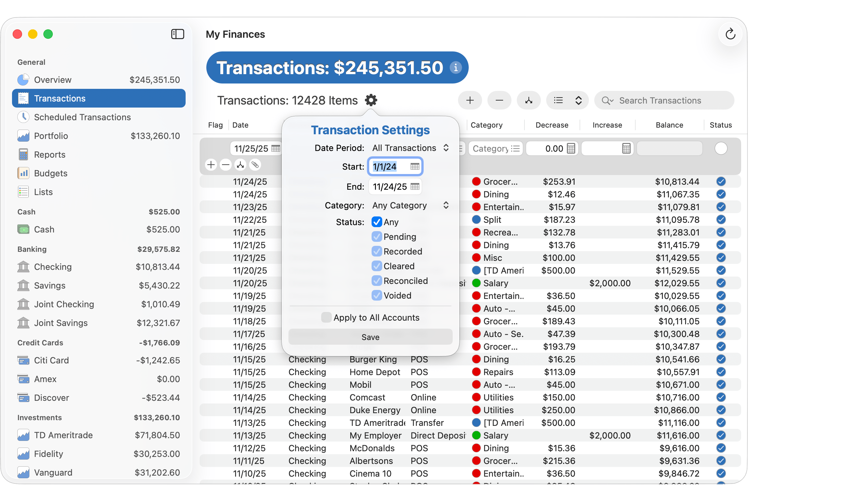
Task: Open the Budgets sidebar item
Action: [x=50, y=173]
